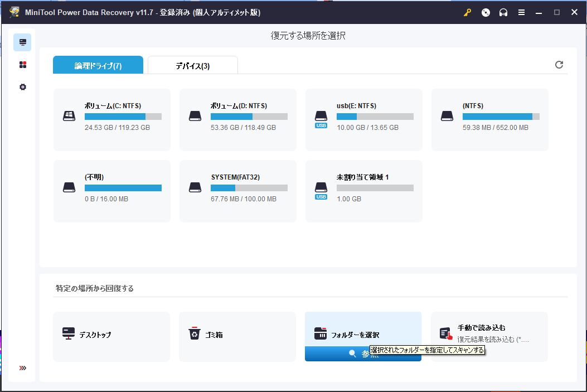This screenshot has height=392, width=587.
Task: Click the ボリューム(C: NTFS) drive icon
Action: click(69, 116)
